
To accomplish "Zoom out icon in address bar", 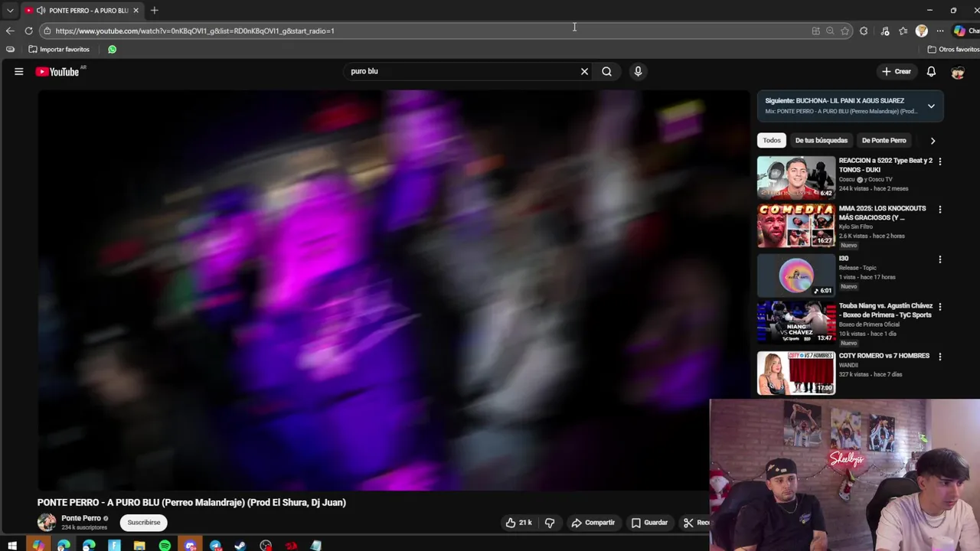I will 830,31.
